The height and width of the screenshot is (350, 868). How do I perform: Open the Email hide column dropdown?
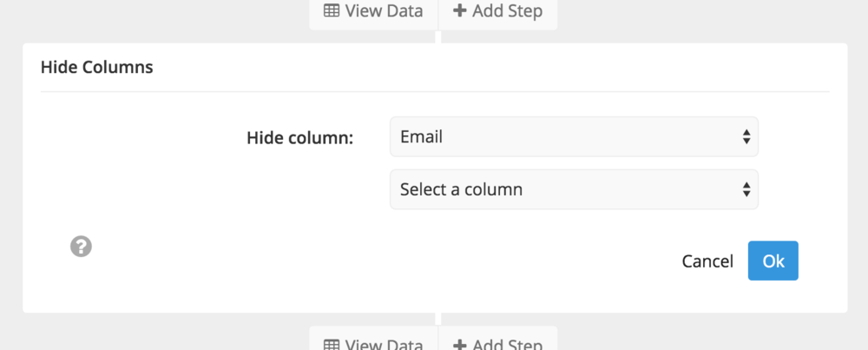574,137
